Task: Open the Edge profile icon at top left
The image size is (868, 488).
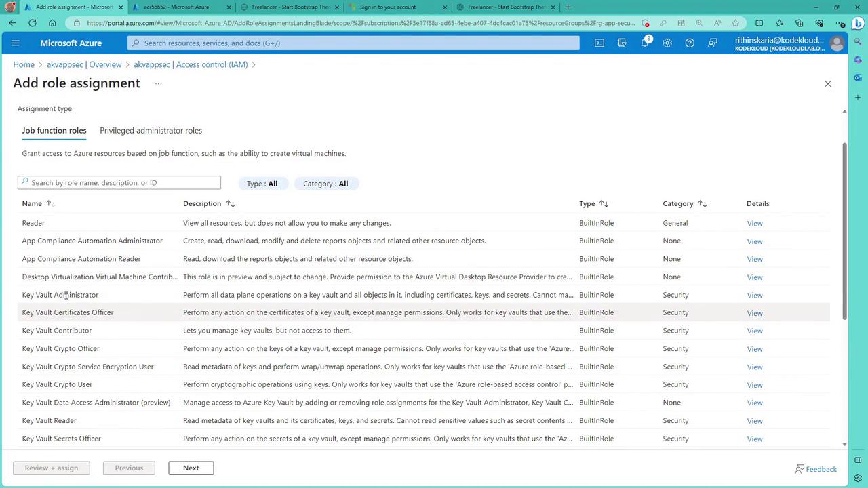Action: (10, 7)
